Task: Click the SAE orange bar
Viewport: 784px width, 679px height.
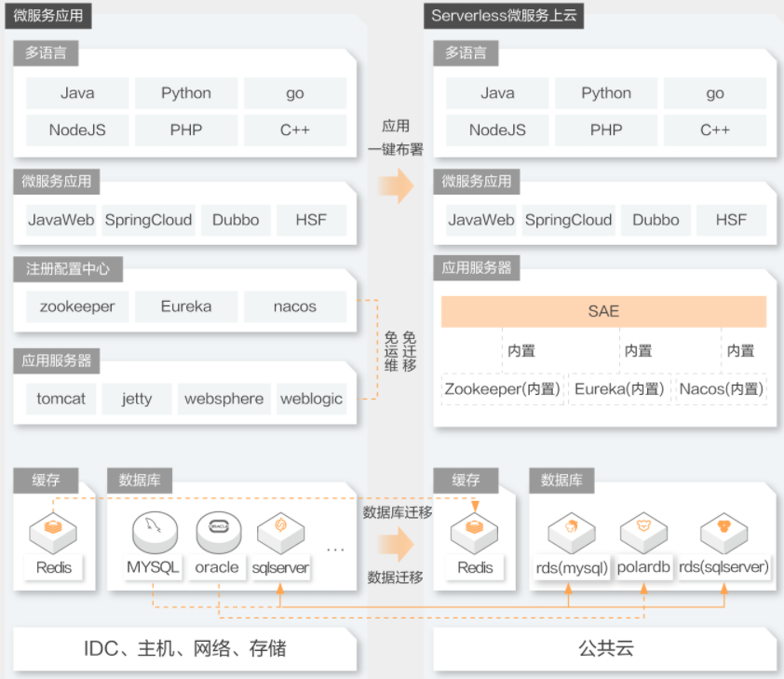Action: coord(603,311)
